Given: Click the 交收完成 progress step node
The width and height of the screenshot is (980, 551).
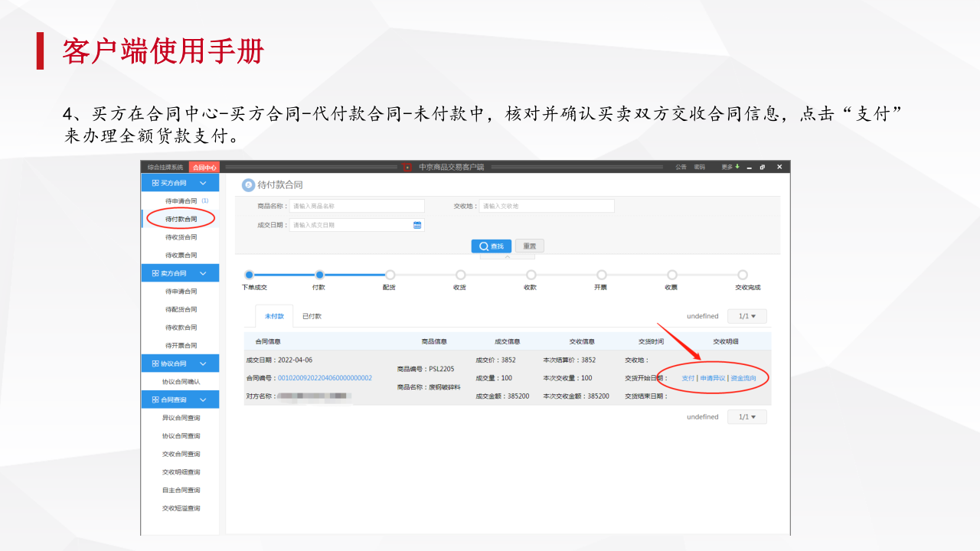Looking at the screenshot, I should coord(742,275).
